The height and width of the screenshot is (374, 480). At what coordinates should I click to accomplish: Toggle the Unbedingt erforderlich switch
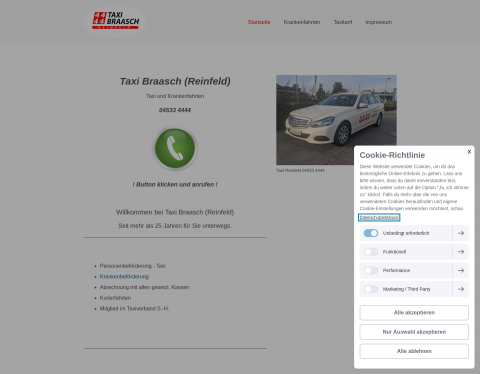pos(371,233)
